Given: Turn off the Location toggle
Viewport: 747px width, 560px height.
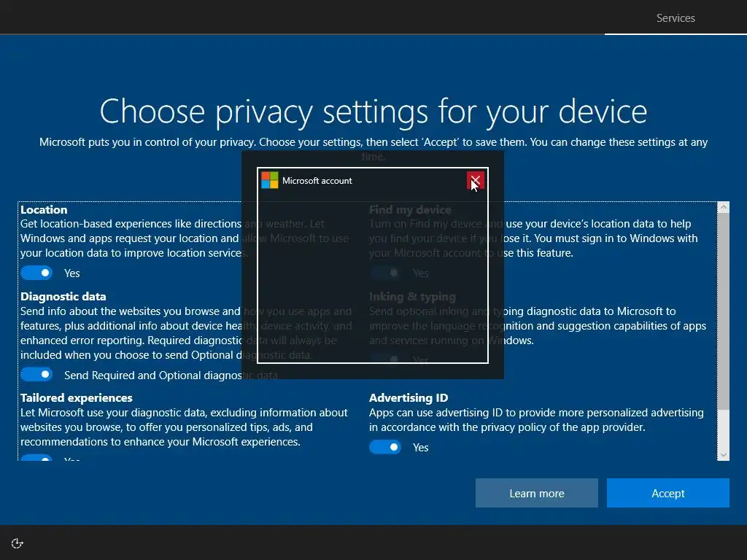Looking at the screenshot, I should coord(36,273).
